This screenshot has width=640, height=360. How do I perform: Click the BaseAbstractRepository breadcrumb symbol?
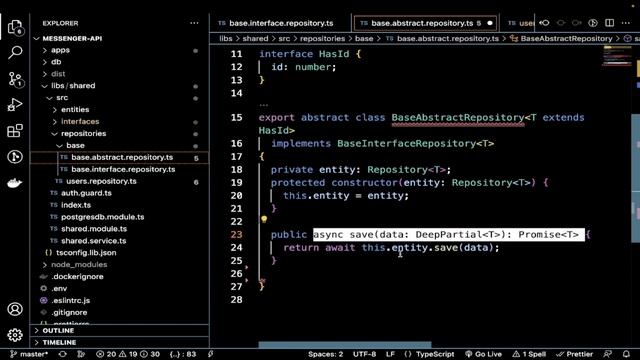[567, 38]
